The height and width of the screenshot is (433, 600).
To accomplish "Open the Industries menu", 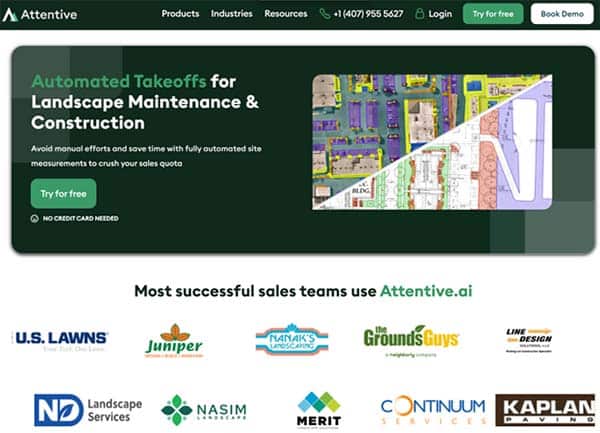I will (x=232, y=14).
